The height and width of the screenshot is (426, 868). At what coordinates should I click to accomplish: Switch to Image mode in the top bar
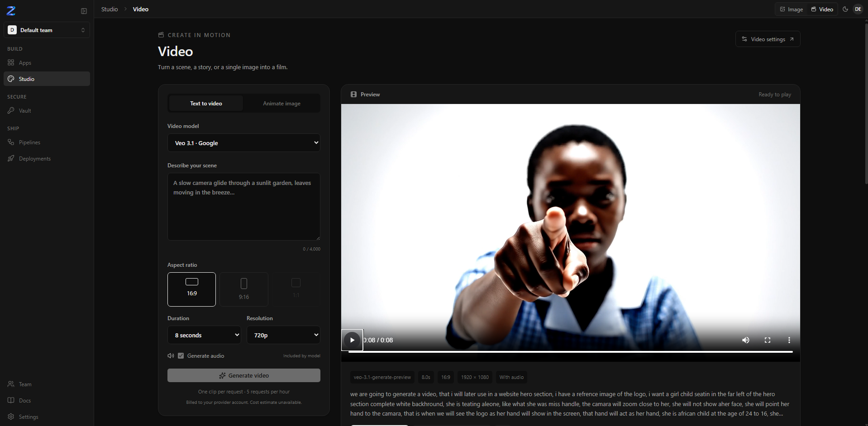(x=792, y=9)
